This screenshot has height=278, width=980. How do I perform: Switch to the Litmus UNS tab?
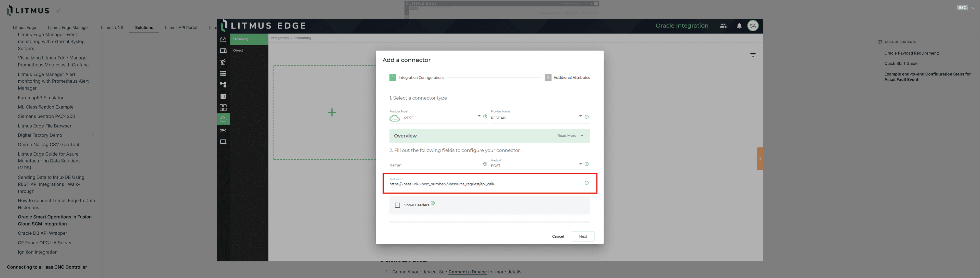point(112,27)
